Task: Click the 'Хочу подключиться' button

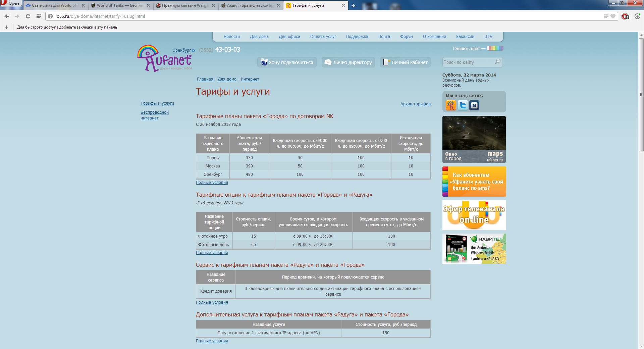Action: pos(287,62)
